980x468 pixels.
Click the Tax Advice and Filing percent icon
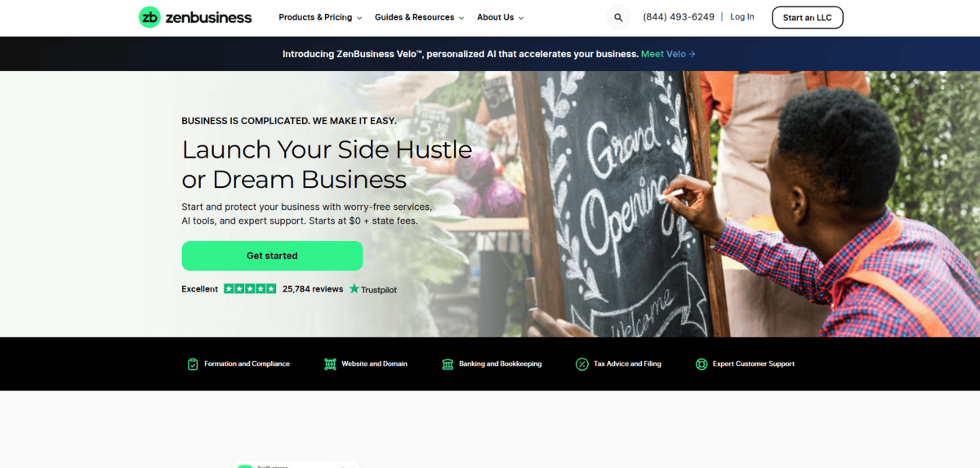tap(581, 364)
